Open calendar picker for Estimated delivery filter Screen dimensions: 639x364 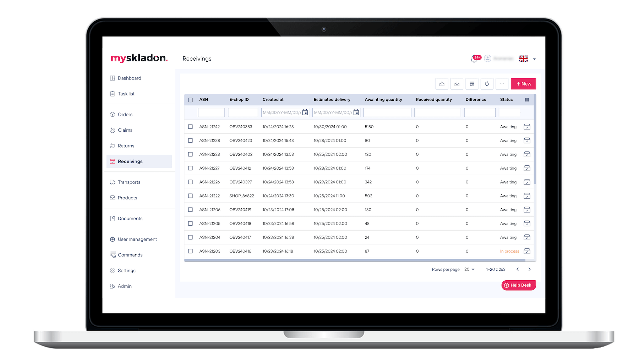356,112
